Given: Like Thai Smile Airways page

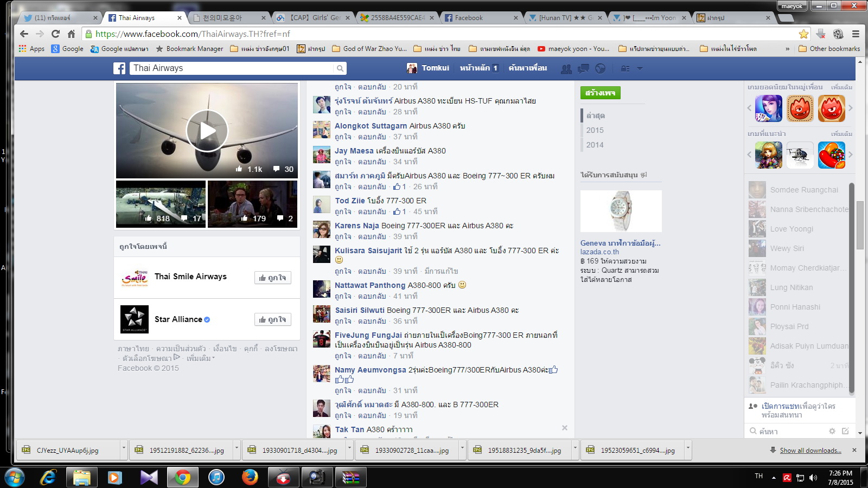Looking at the screenshot, I should pos(273,278).
